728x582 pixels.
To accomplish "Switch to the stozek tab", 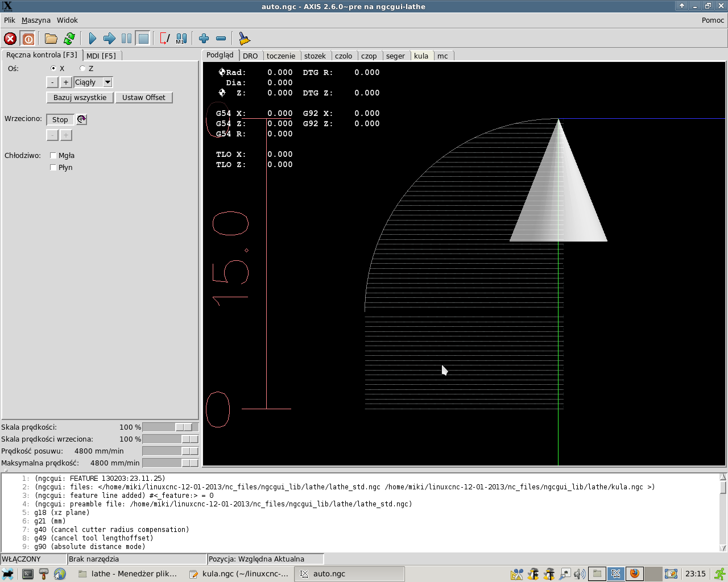I will click(x=315, y=56).
